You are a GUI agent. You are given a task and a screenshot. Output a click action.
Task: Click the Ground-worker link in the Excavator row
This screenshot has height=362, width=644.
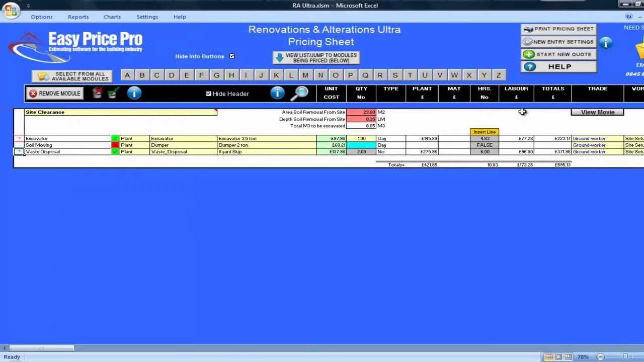pyautogui.click(x=589, y=138)
